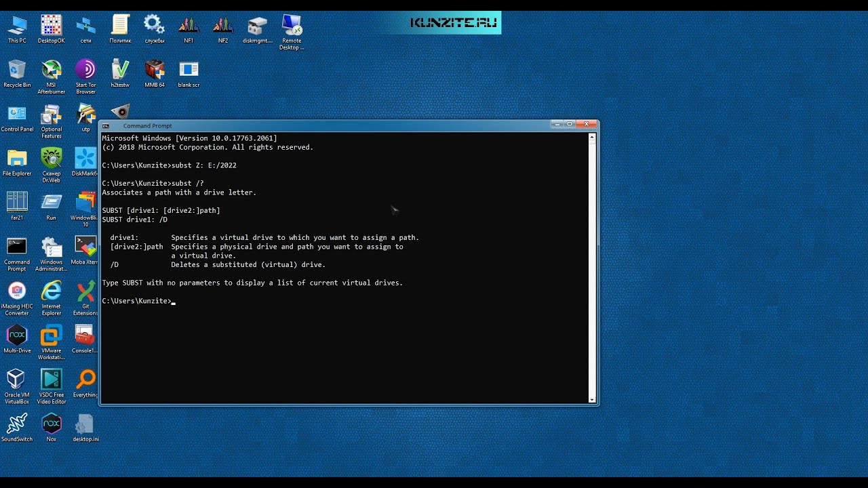Click the console vertical scrollbar track
Screen dimensions: 868x488
[x=592, y=268]
